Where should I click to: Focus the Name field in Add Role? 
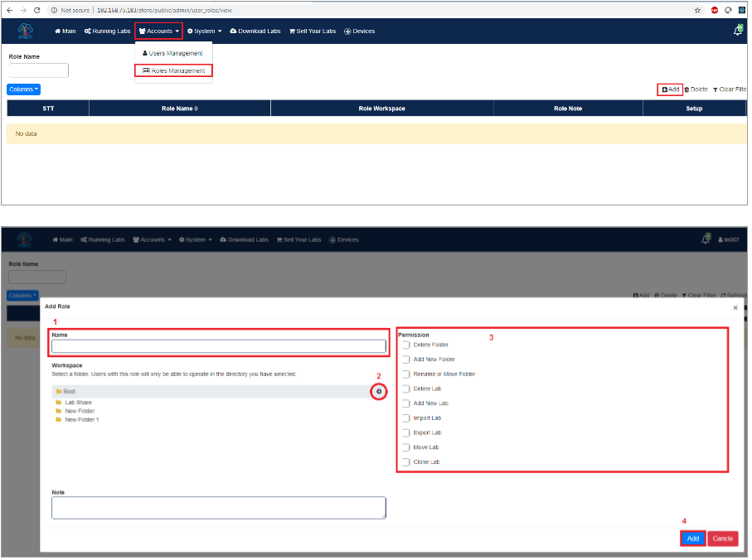coord(219,346)
